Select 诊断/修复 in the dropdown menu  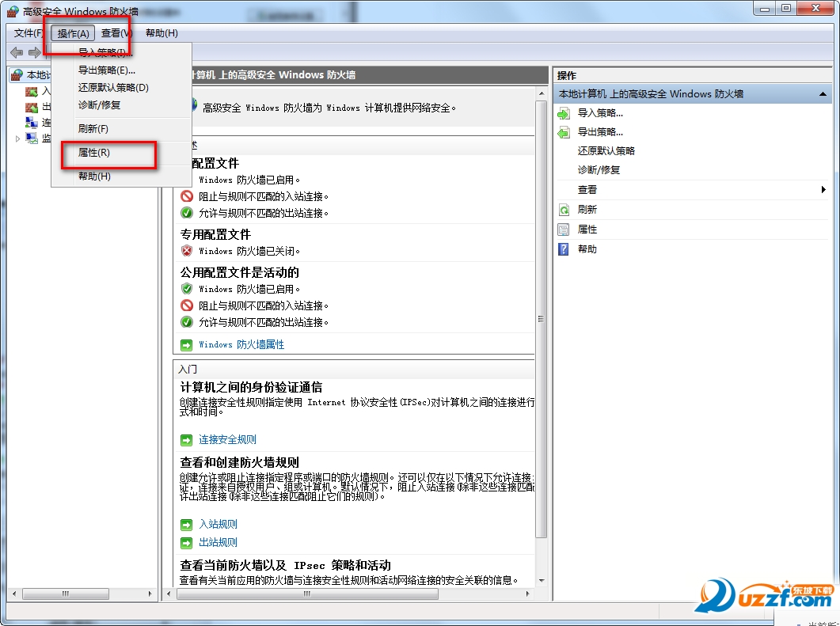coord(99,105)
